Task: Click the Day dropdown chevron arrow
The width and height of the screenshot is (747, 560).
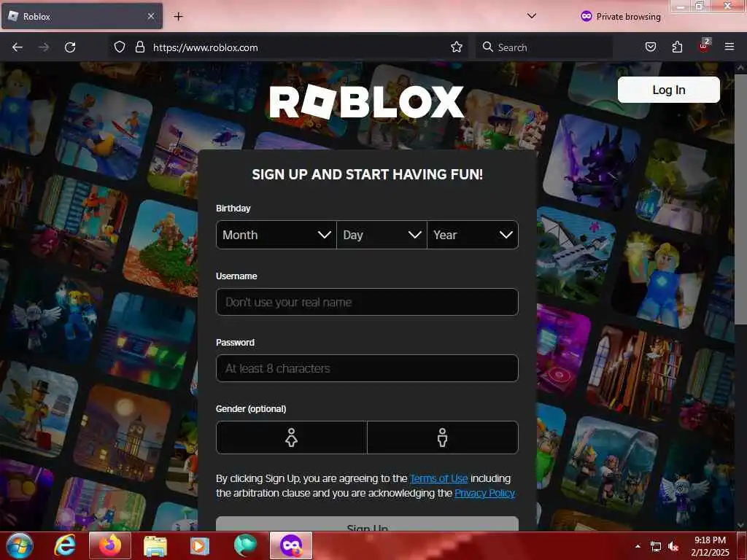Action: [415, 235]
